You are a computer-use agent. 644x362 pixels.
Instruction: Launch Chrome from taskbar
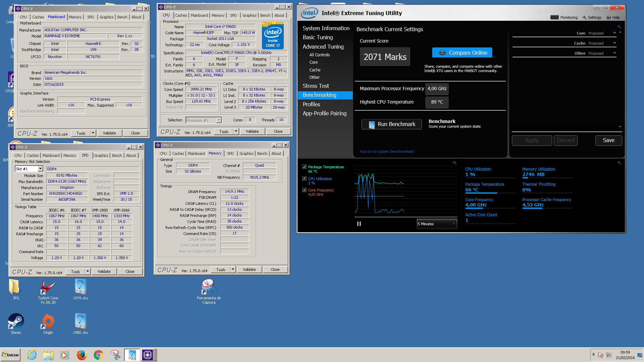pyautogui.click(x=98, y=355)
